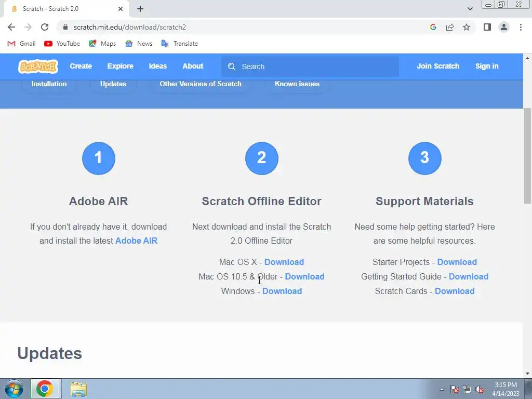Show hidden system tray icons
This screenshot has height=399, width=532.
tap(442, 389)
